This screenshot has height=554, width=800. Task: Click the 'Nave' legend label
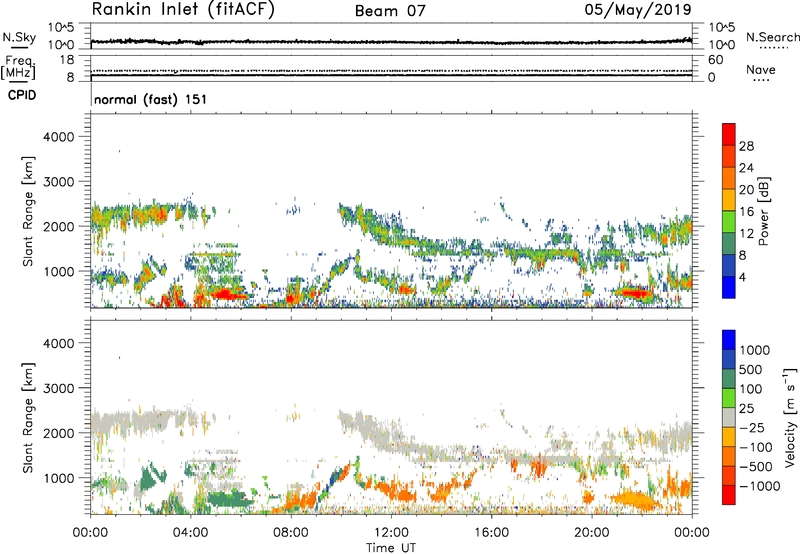coord(761,70)
